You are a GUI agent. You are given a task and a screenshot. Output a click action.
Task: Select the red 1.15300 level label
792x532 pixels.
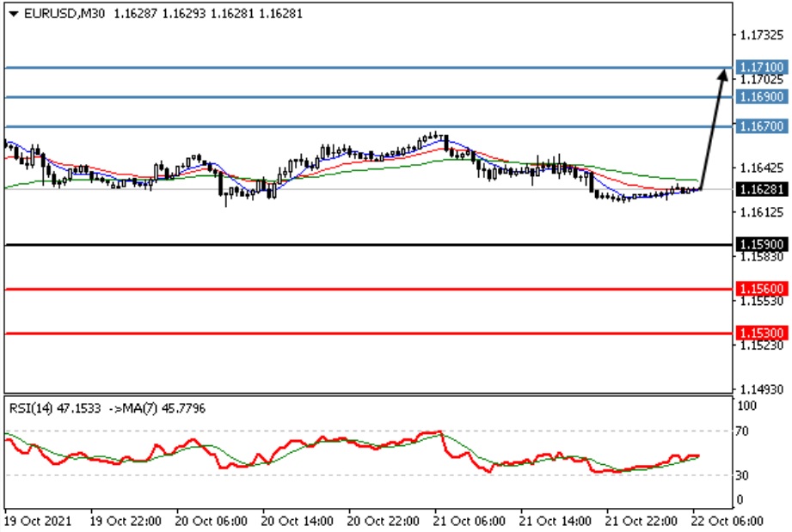pos(762,333)
